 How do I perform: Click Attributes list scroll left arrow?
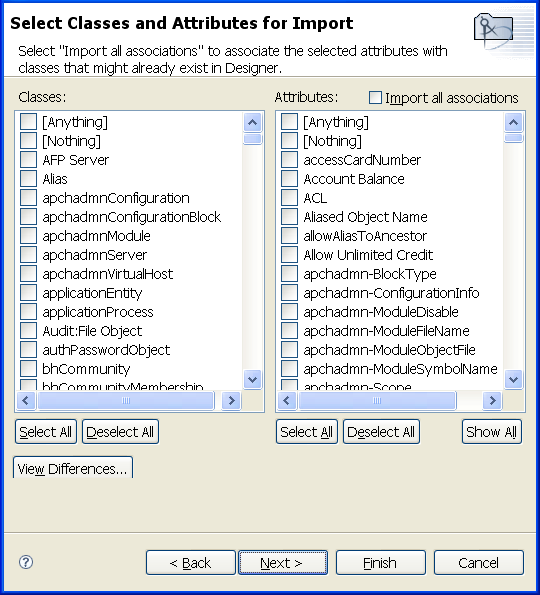(x=287, y=400)
